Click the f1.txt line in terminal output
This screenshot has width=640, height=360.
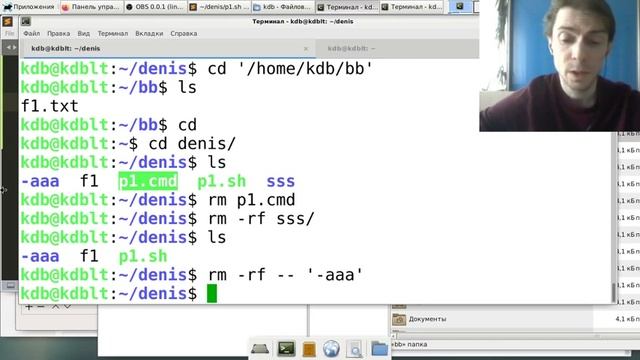[49, 106]
